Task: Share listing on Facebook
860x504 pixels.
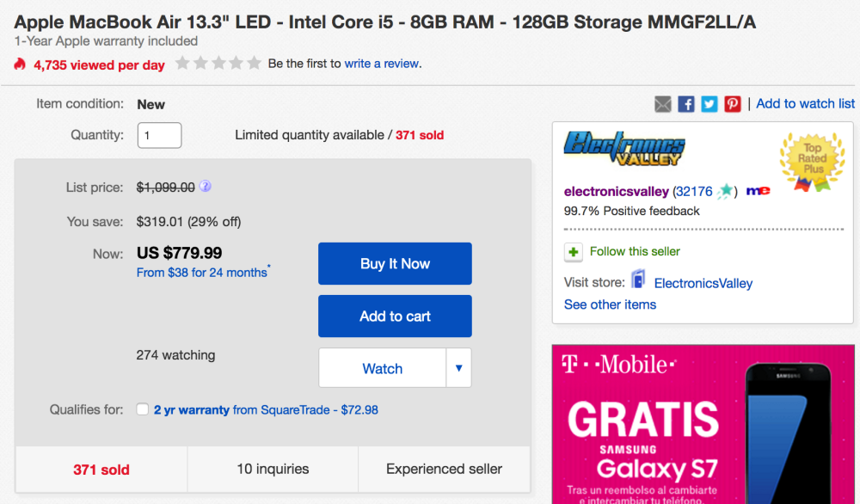Action: [x=686, y=104]
